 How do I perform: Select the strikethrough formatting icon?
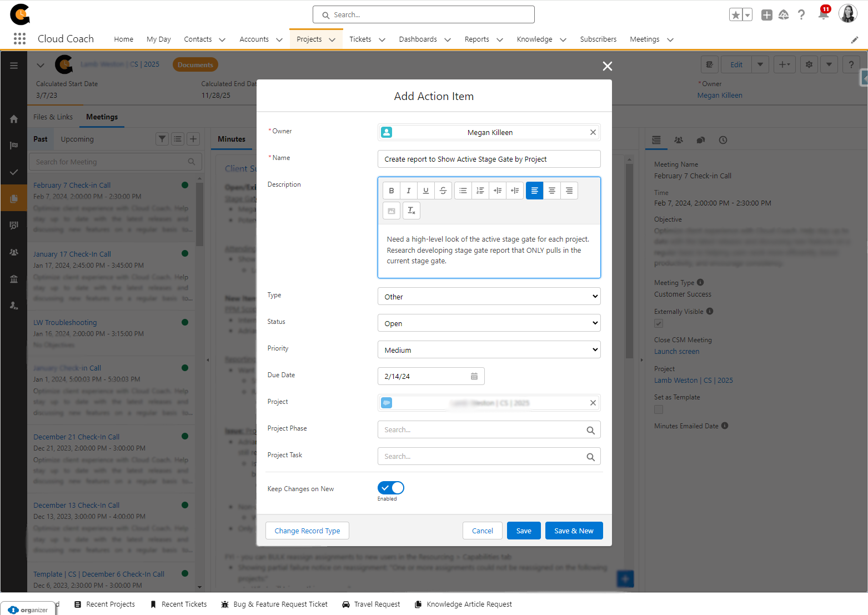point(443,190)
